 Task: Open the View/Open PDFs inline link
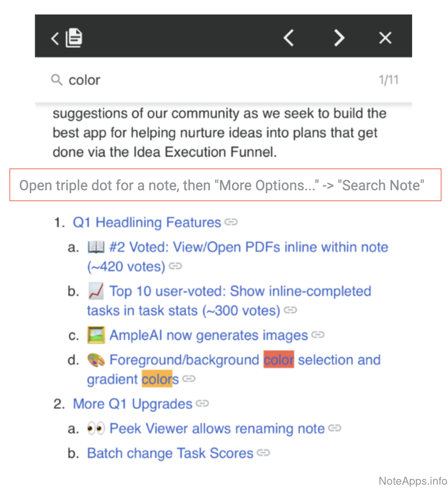pyautogui.click(x=249, y=247)
